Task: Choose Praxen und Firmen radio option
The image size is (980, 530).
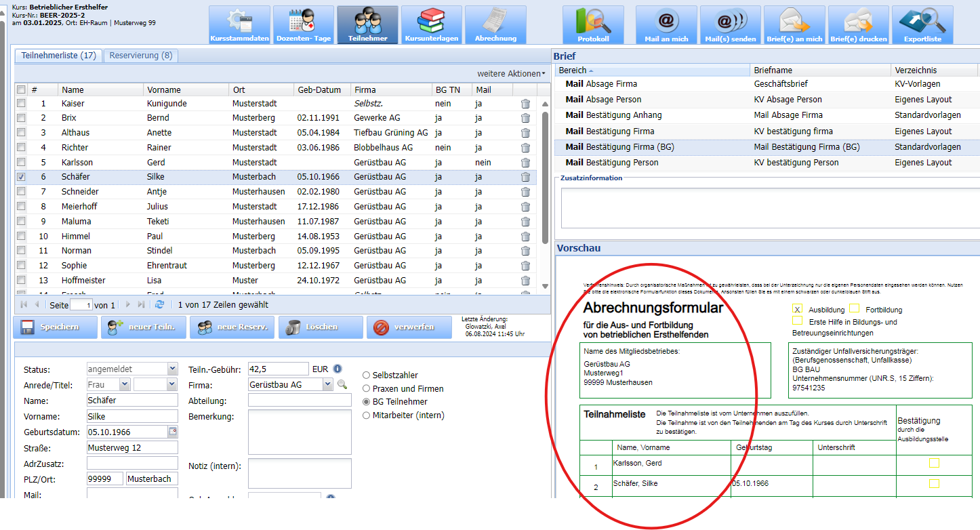Action: point(367,388)
